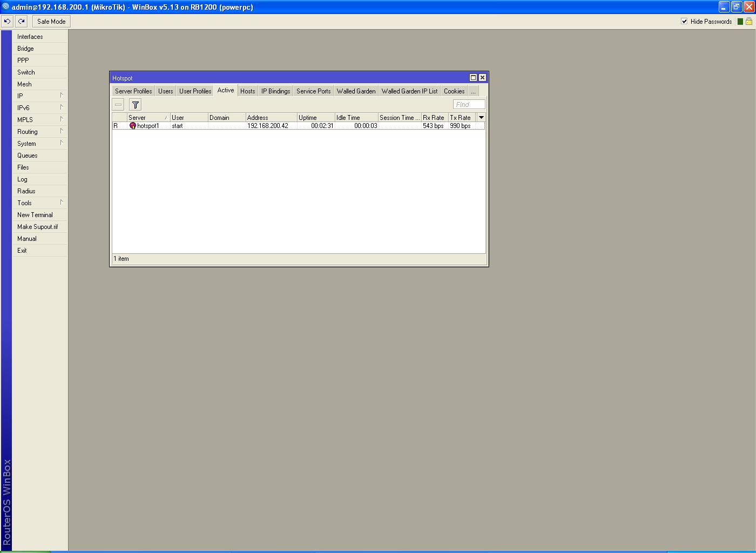Expand the MPLS submenu

coord(62,119)
